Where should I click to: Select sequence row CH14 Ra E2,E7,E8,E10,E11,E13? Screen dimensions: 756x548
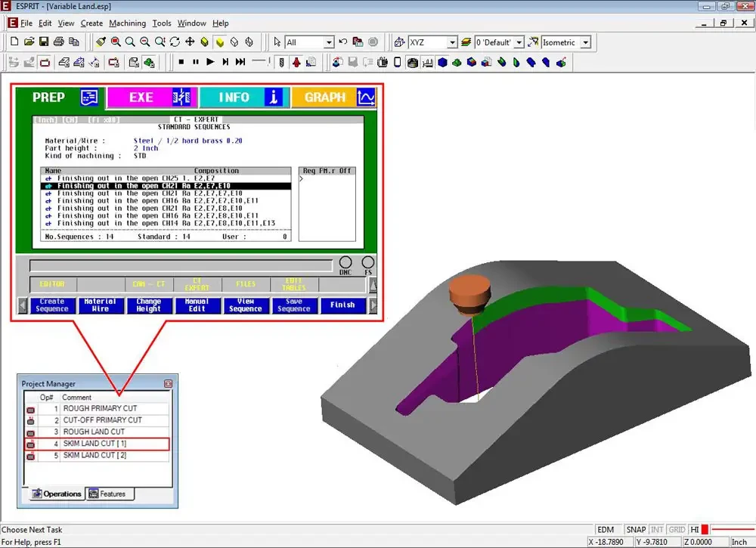[166, 224]
